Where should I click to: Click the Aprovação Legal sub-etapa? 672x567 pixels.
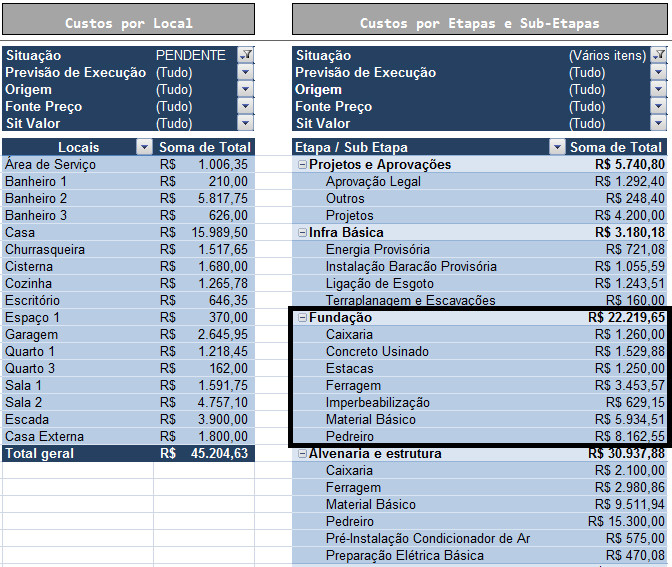373,182
